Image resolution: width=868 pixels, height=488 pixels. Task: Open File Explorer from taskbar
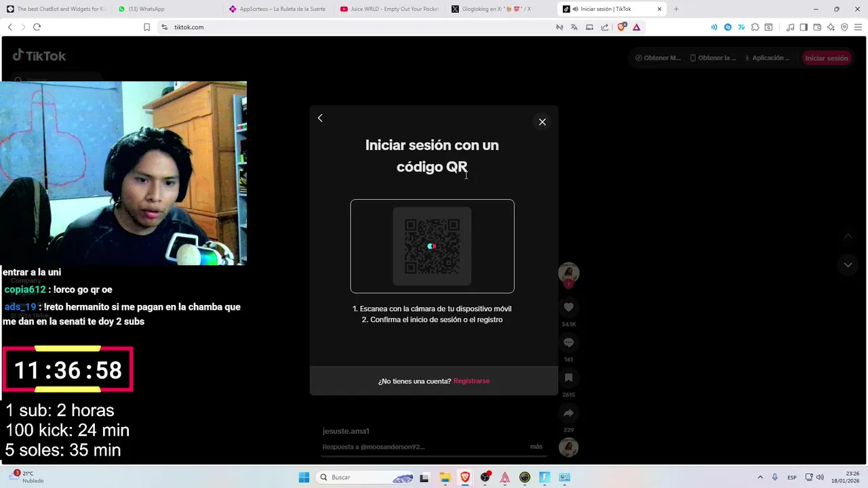[445, 477]
